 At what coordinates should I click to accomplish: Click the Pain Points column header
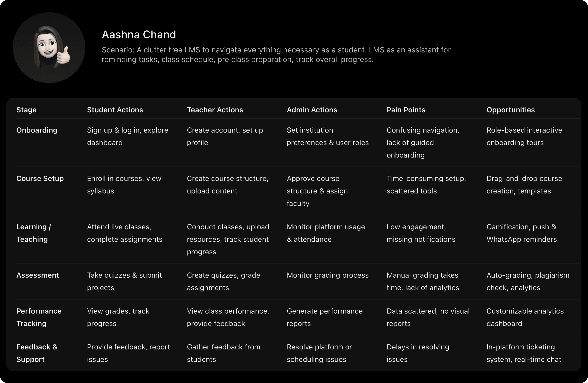point(406,110)
